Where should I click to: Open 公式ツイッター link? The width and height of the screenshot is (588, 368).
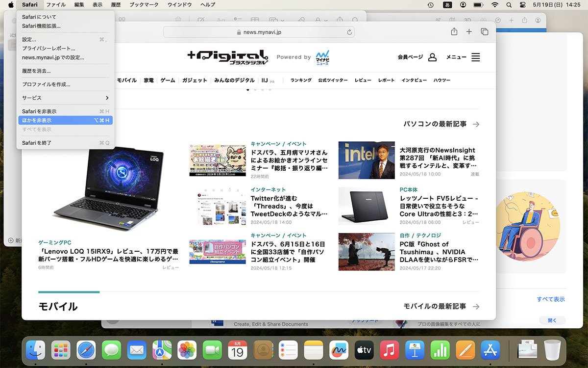click(333, 80)
